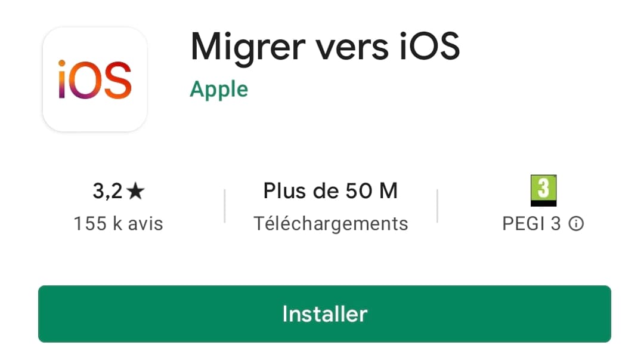Click the star icon beside 3,2

click(x=135, y=191)
